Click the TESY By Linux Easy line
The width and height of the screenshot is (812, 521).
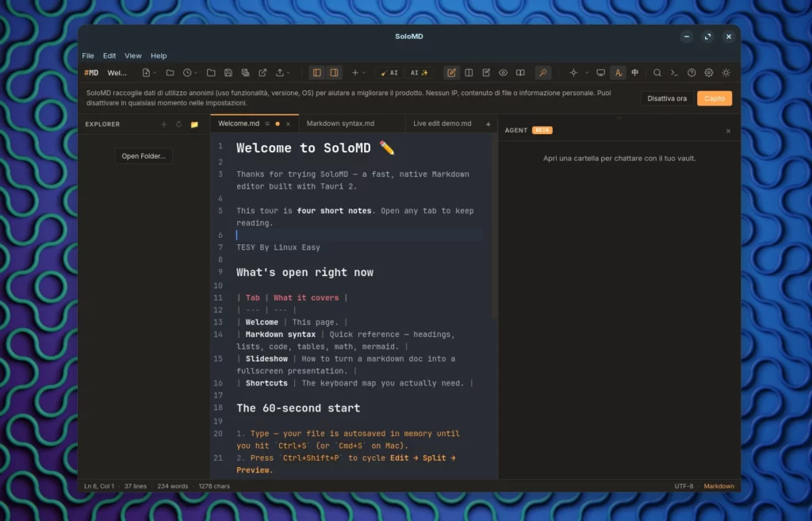pyautogui.click(x=278, y=247)
